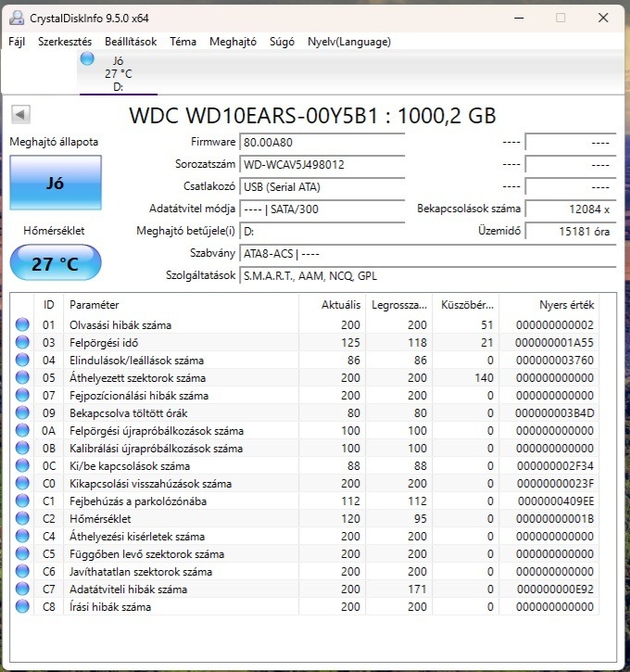The image size is (630, 672).
Task: Click the Adatátvitel módja field SATA/300
Action: click(x=322, y=209)
